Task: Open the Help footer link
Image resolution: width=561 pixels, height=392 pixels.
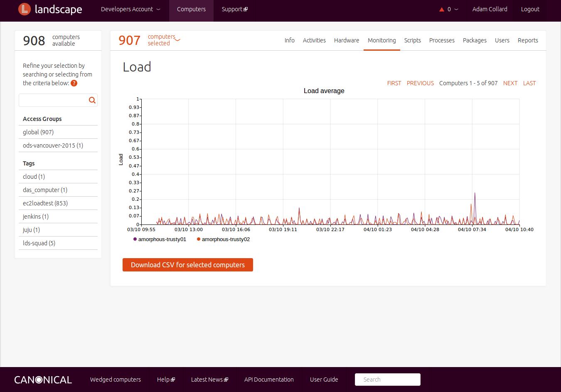Action: click(163, 380)
